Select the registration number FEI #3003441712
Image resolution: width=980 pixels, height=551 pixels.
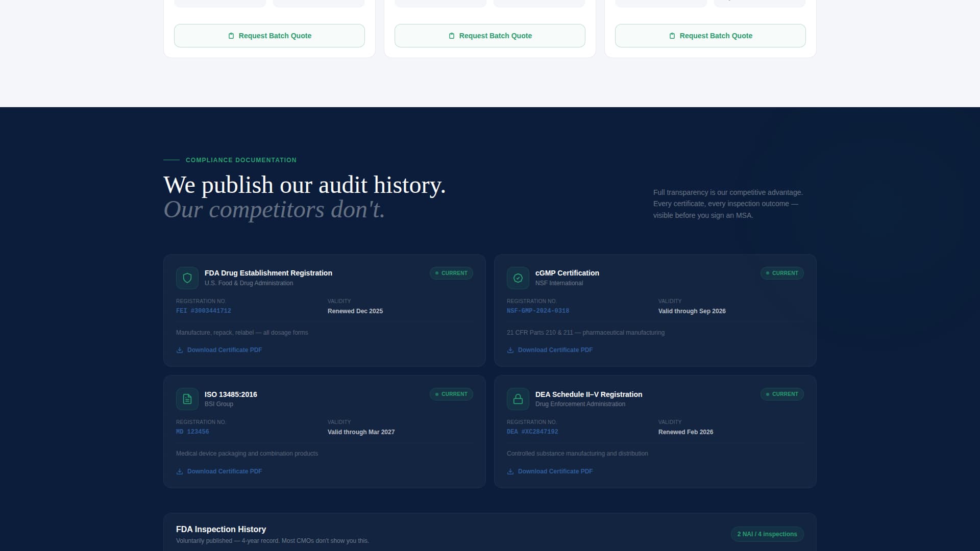tap(204, 310)
